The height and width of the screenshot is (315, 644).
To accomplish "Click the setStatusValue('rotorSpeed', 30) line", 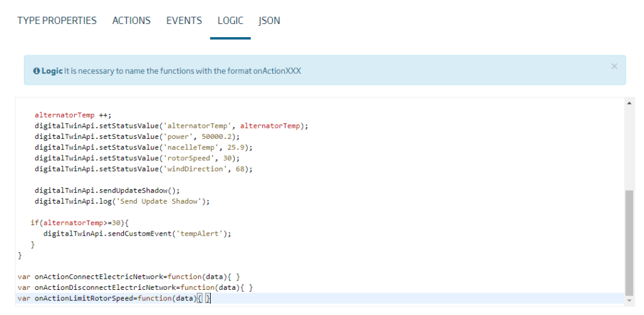I will 137,158.
